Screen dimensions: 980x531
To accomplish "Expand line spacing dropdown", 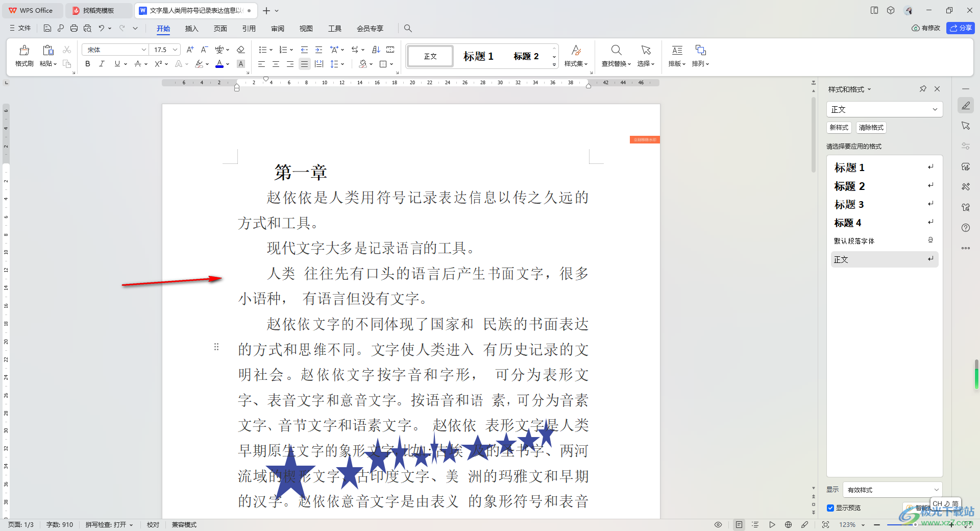I will point(342,64).
